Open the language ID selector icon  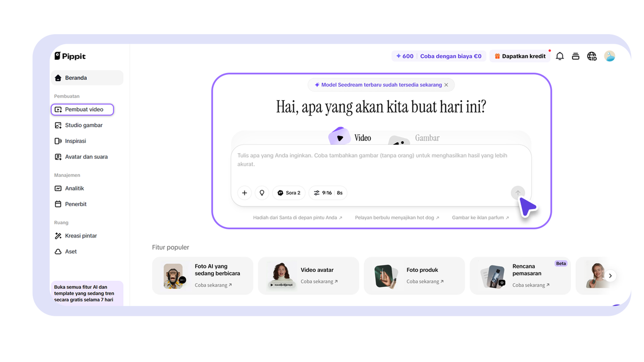(x=592, y=56)
